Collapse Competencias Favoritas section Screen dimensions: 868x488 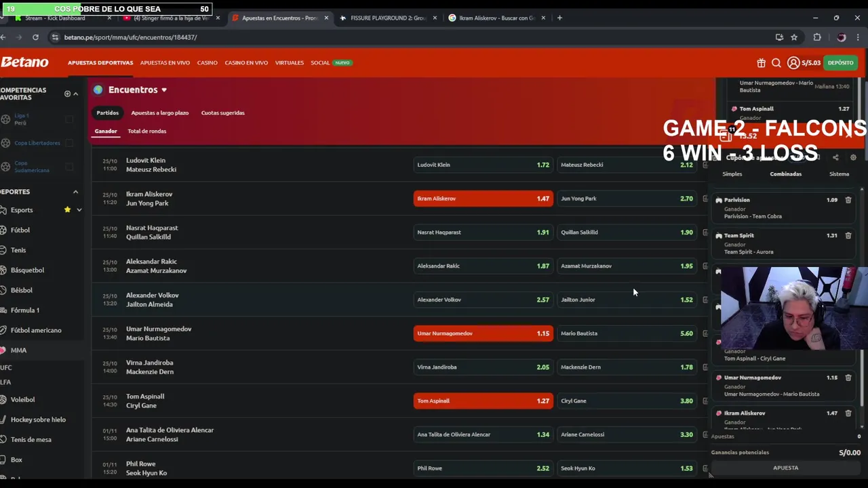[75, 94]
